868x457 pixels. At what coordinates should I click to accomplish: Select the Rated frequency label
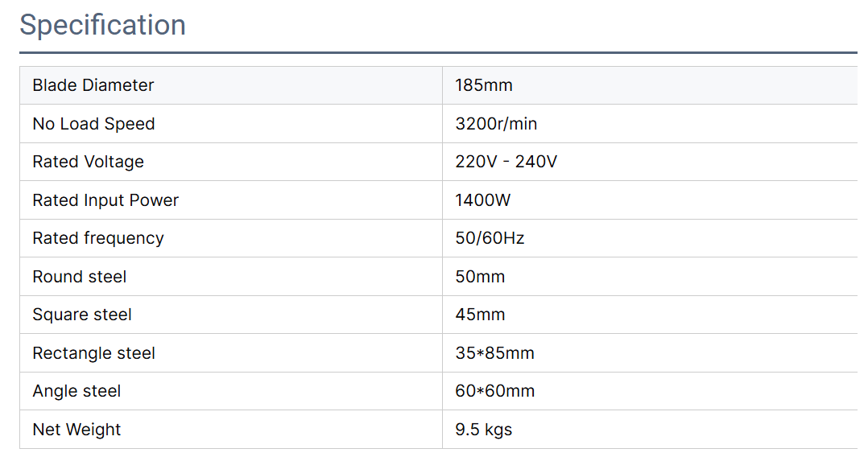coord(98,238)
